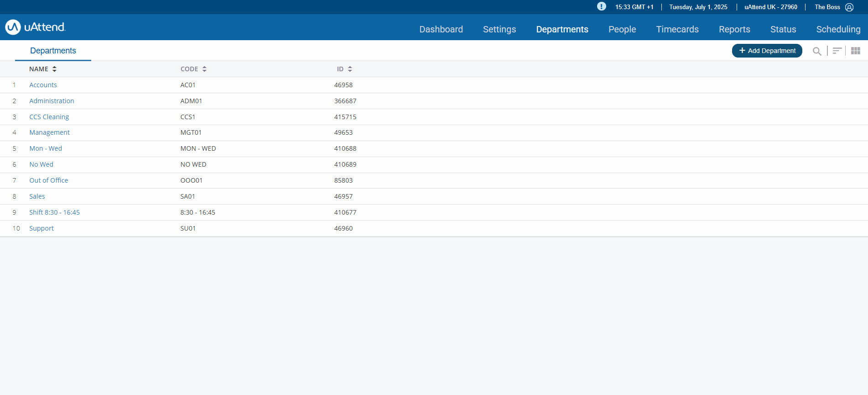Click ID 85803
Viewport: 868px width, 395px height.
tap(343, 180)
